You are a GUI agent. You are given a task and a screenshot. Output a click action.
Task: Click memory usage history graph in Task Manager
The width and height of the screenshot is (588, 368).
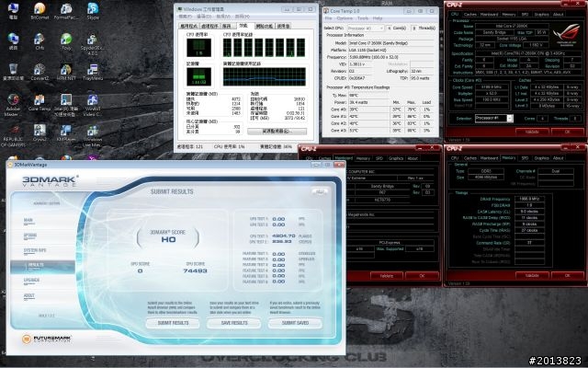click(265, 77)
